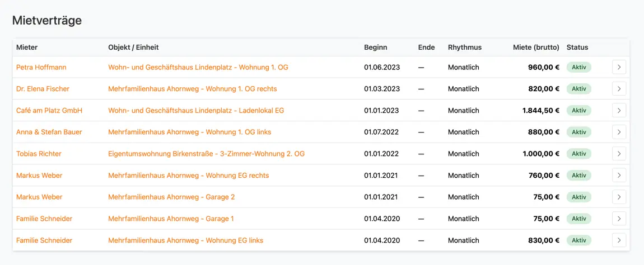Open the Birkenstraße 3-Zimmer-Wohnung 2. OG link
The width and height of the screenshot is (644, 265).
206,154
